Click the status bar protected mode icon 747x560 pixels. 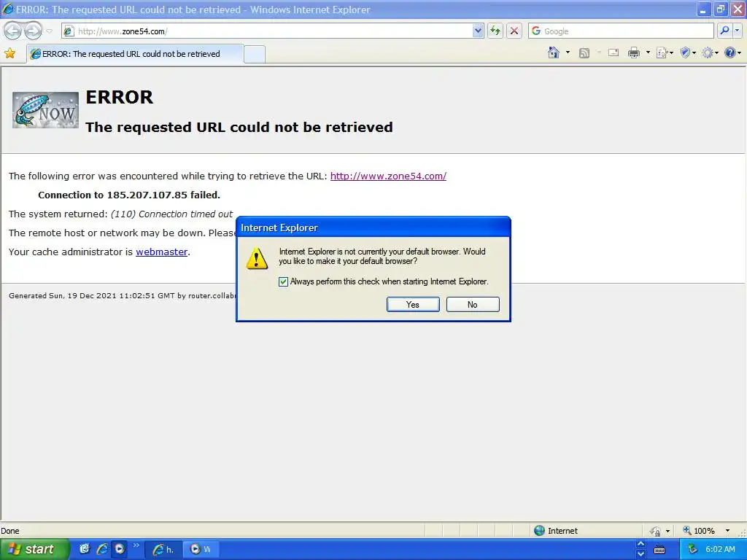[656, 531]
